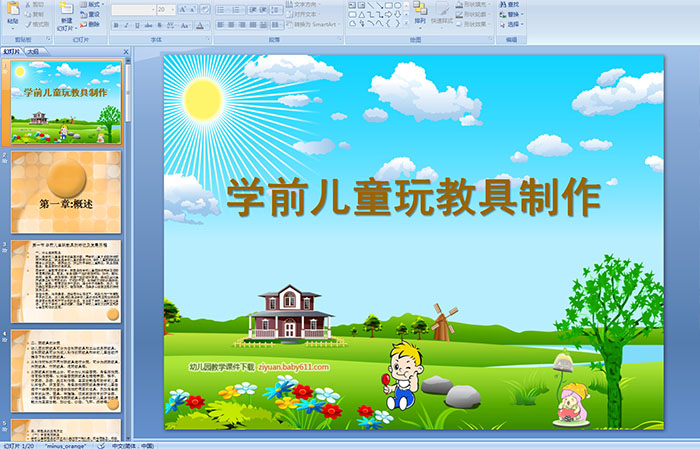Open the slide Layout (版式) dropdown
The width and height of the screenshot is (700, 449).
(x=92, y=4)
